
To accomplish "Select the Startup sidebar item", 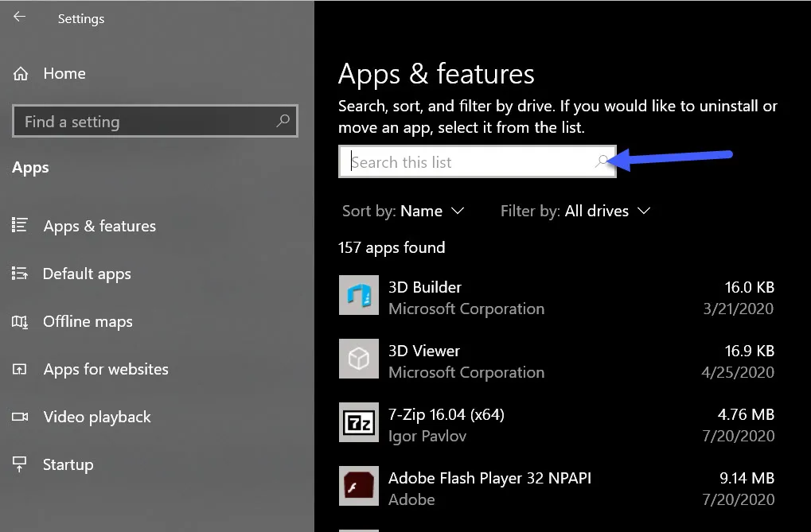I will point(68,464).
